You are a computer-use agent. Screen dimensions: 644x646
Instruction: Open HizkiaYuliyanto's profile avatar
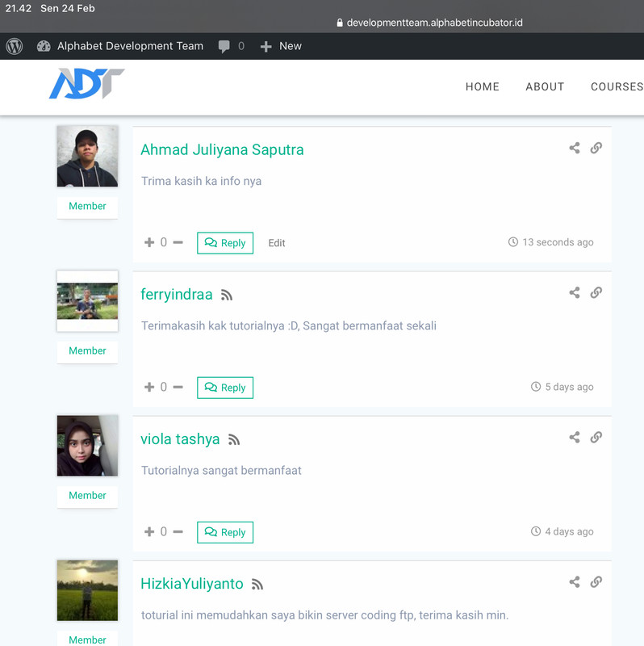87,590
